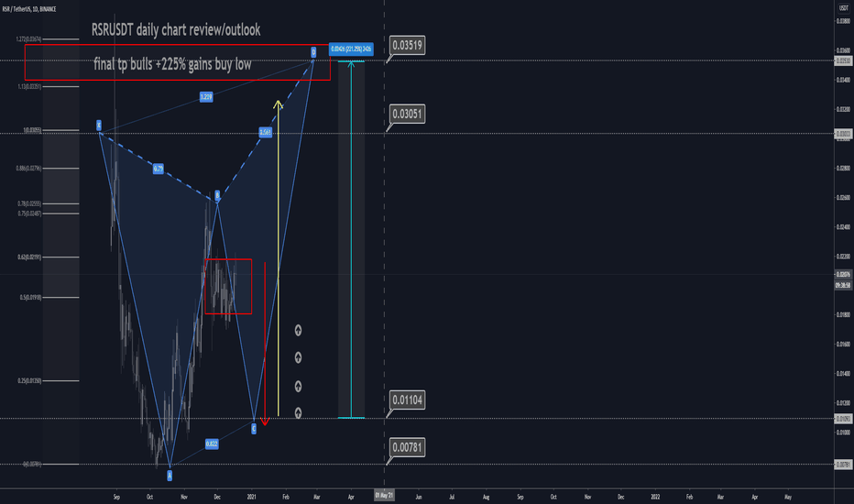
Task: Select the yellow upward arrow drawing
Action: pyautogui.click(x=279, y=258)
